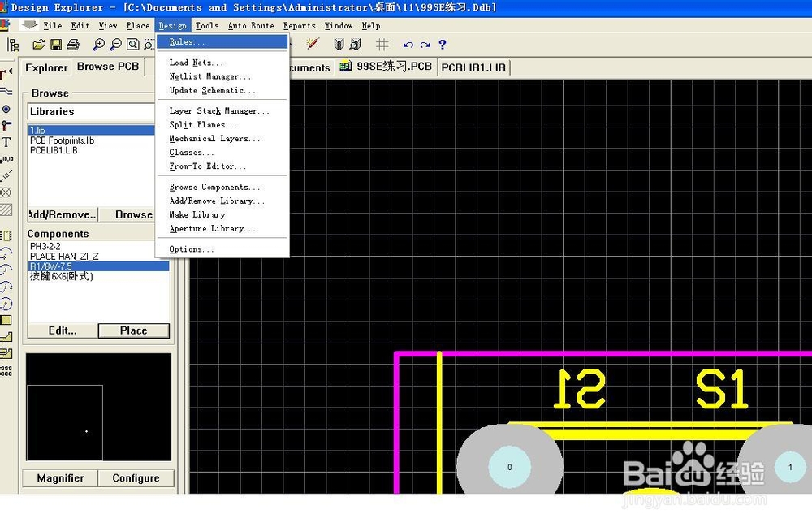
Task: Select the place arc by edge tool
Action: [6, 253]
